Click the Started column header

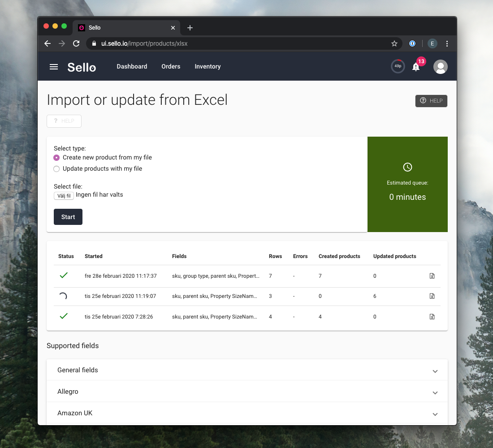[93, 256]
